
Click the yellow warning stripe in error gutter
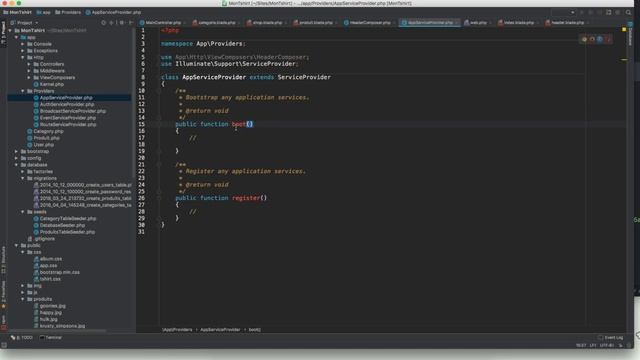(x=624, y=60)
